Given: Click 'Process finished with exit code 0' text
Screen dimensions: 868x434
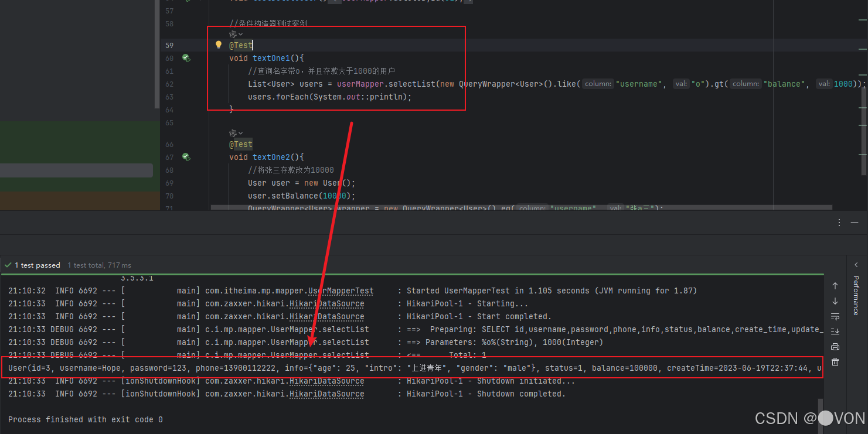Looking at the screenshot, I should 86,420.
